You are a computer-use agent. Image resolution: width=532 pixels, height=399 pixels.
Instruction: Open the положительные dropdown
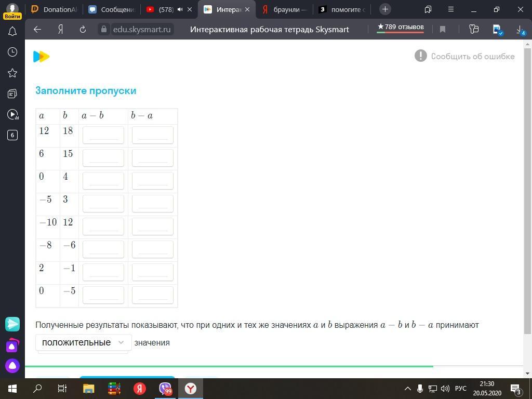pyautogui.click(x=84, y=342)
